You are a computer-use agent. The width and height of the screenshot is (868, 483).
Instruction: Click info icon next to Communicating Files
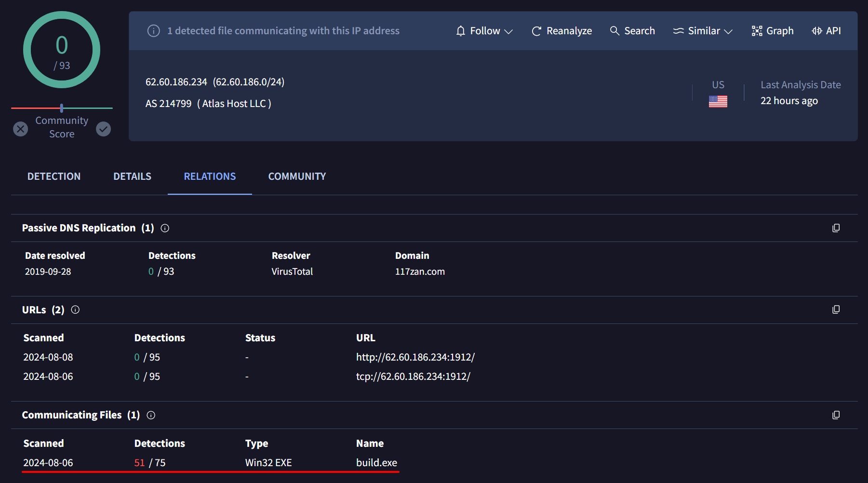(151, 415)
